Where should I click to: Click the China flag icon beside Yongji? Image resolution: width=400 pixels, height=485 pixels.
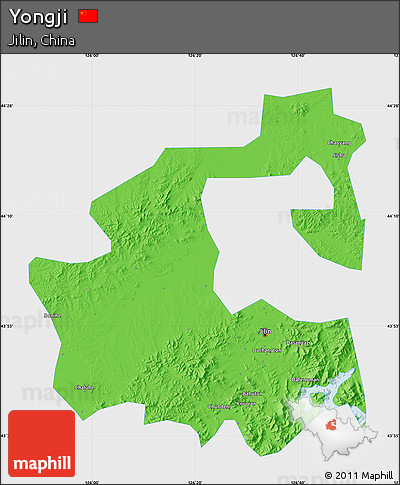click(x=88, y=16)
